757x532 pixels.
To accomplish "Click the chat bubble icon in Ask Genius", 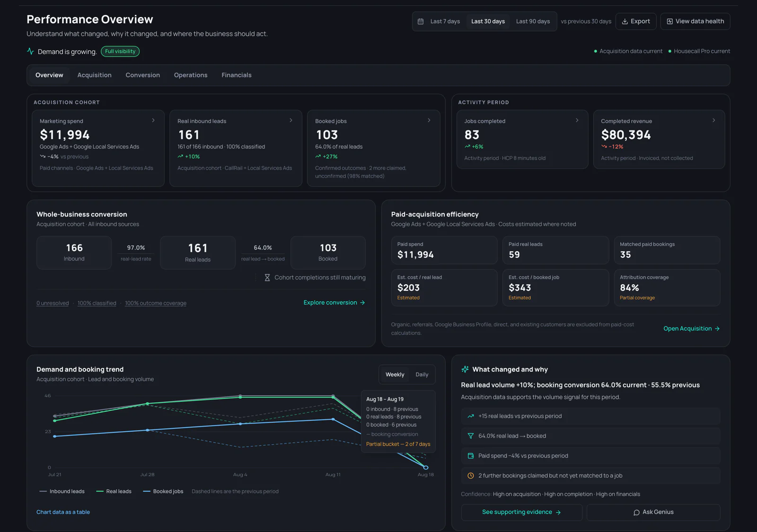I will pos(636,513).
